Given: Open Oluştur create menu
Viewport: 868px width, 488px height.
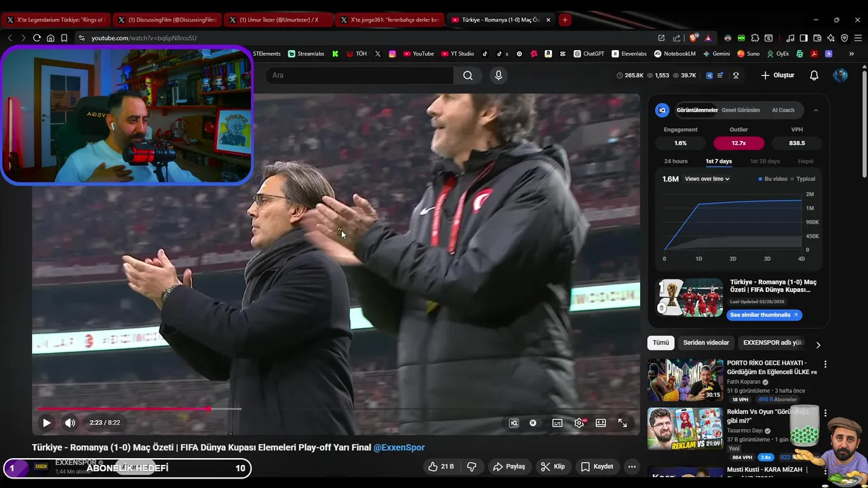Looking at the screenshot, I should click(778, 75).
